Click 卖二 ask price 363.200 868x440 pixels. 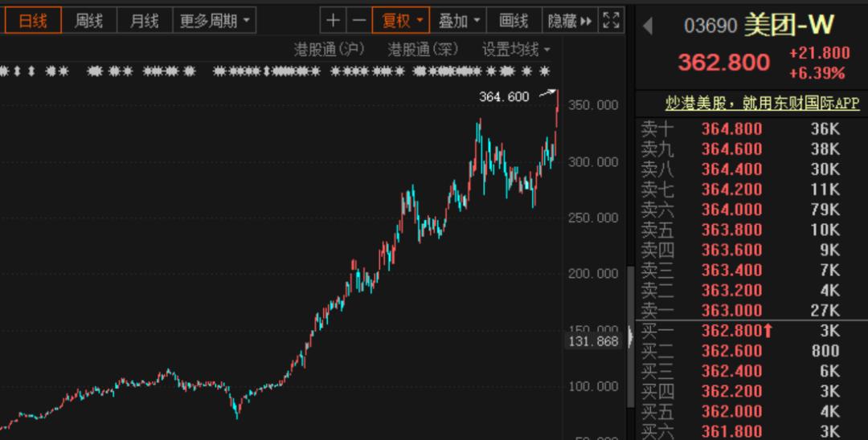coord(732,290)
